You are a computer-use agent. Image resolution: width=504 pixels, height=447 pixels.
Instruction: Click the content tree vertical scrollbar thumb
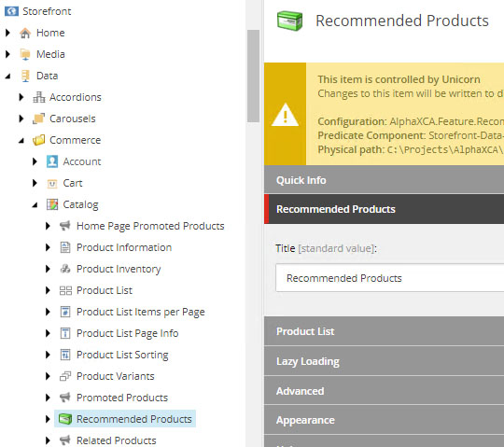click(x=253, y=76)
